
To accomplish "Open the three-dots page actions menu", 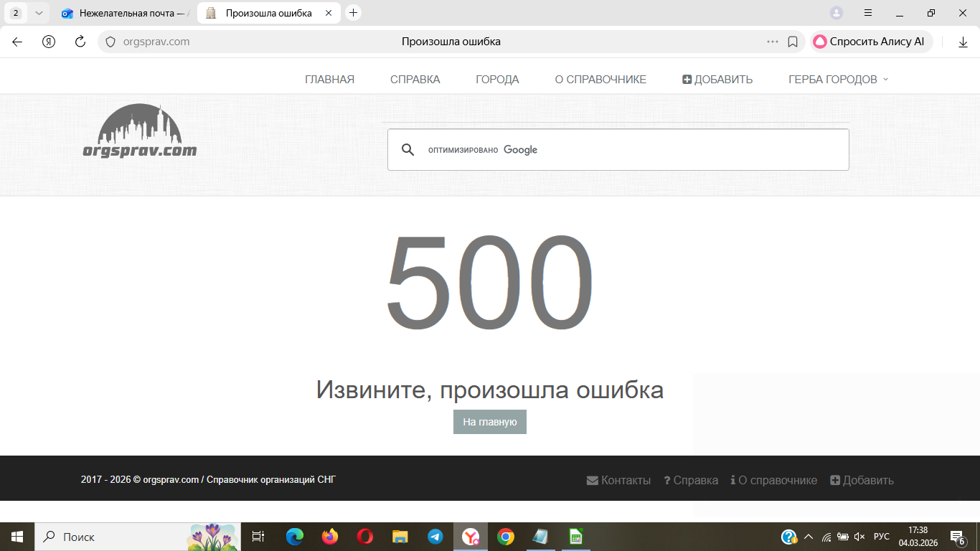I will [x=773, y=42].
